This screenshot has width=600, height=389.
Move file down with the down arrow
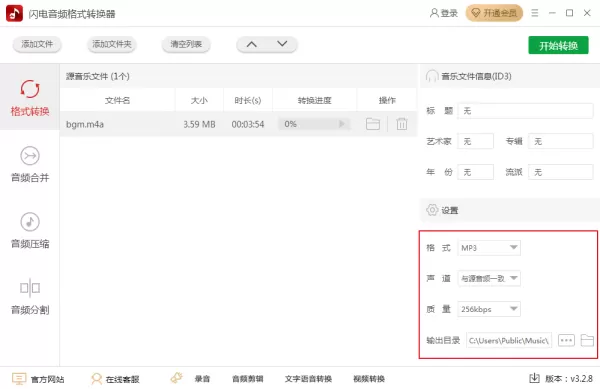(282, 44)
